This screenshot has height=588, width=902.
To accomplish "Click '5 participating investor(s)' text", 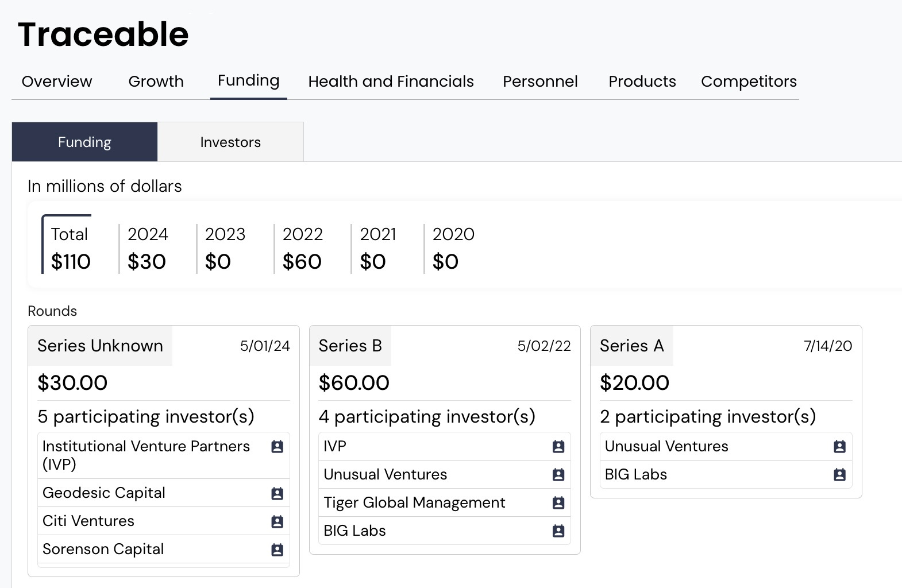I will 146,416.
